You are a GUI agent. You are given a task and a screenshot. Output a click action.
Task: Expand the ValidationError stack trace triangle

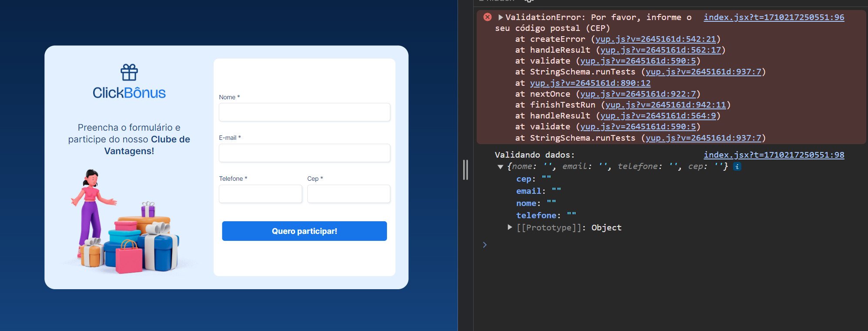[x=501, y=17]
